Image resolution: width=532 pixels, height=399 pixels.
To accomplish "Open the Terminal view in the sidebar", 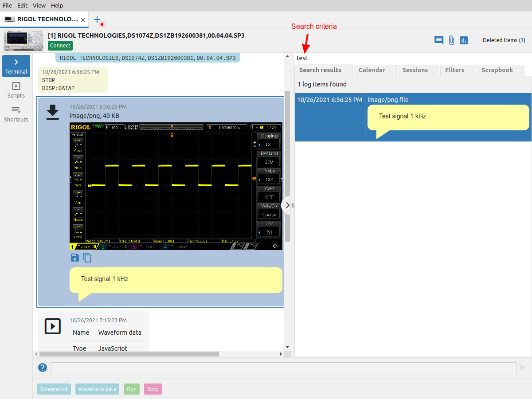I will pyautogui.click(x=16, y=66).
